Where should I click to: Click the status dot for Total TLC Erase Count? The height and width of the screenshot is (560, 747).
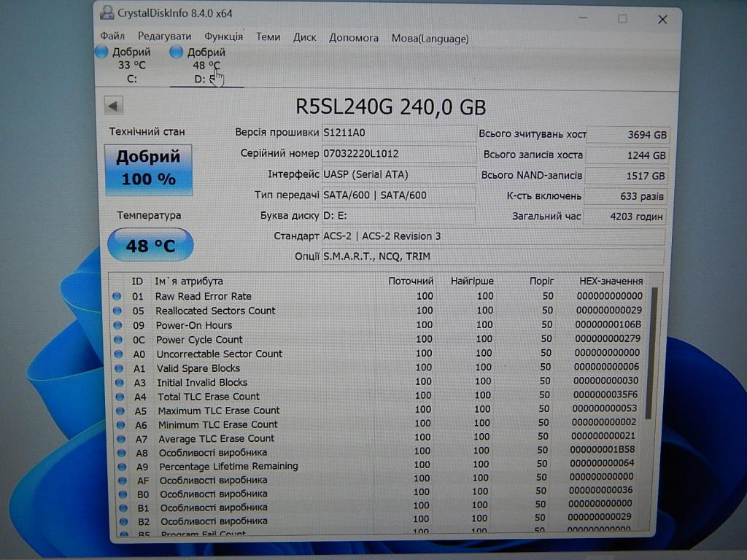[x=120, y=397]
